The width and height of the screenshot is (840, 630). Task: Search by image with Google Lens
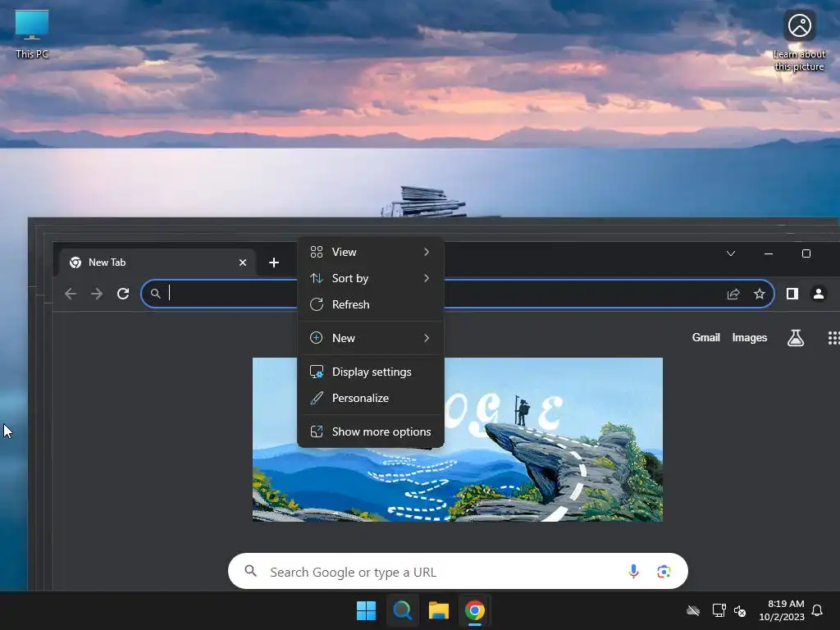tap(664, 571)
